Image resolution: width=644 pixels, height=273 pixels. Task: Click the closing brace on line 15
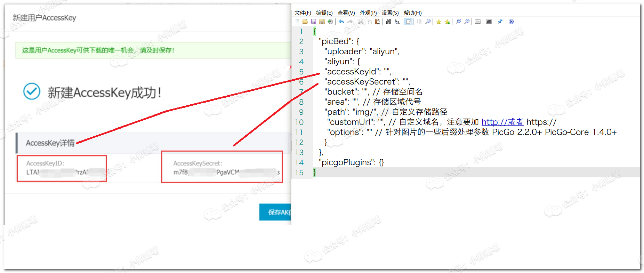click(x=314, y=172)
